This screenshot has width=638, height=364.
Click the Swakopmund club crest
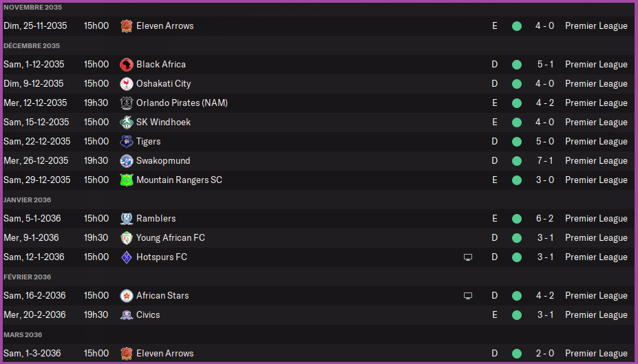pos(126,160)
